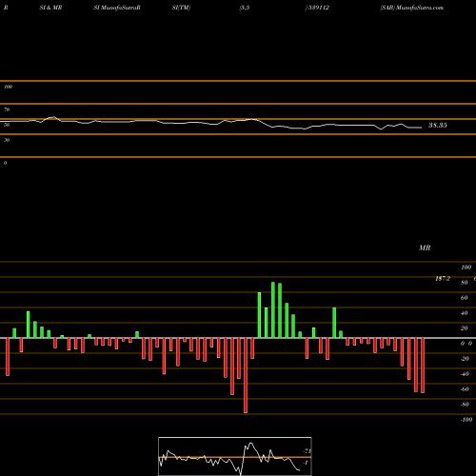The width and height of the screenshot is (476, 476).
Task: Click the RSI axis label 50
Action: point(7,125)
